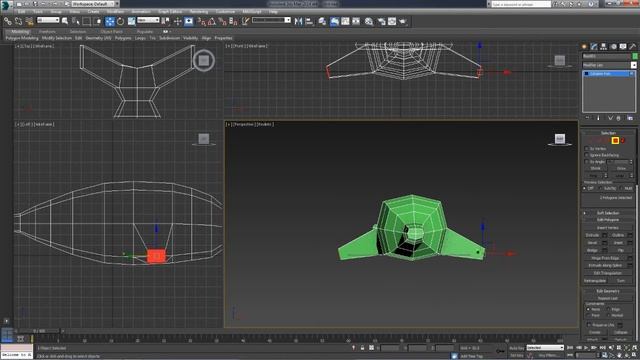Click the object color swatch
The width and height of the screenshot is (640, 360).
(x=635, y=56)
